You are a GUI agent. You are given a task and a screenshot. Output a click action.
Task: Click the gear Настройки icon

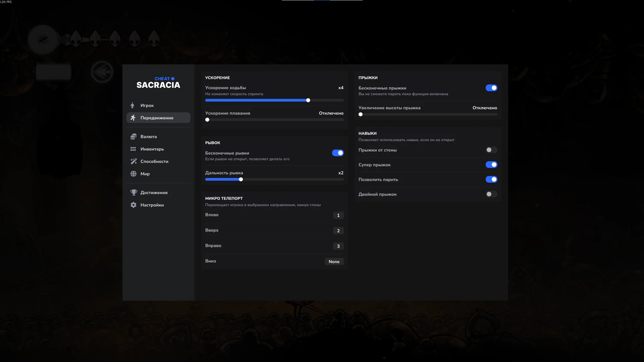coord(133,205)
